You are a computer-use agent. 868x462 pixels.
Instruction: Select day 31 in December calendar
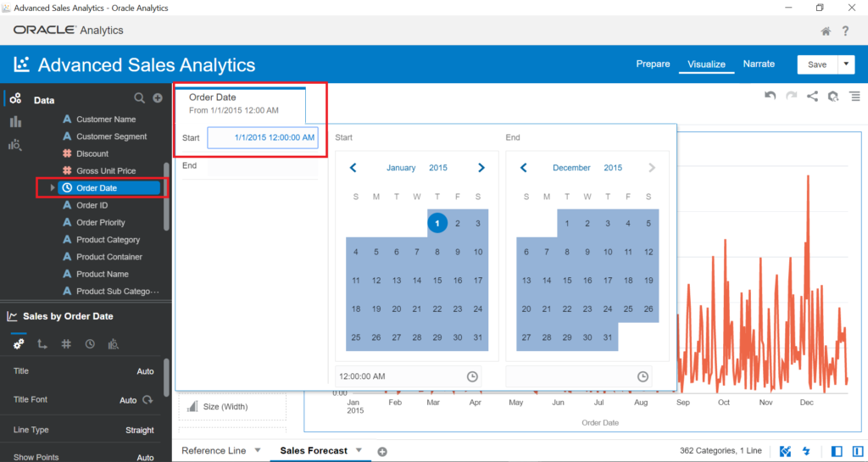[x=608, y=337]
